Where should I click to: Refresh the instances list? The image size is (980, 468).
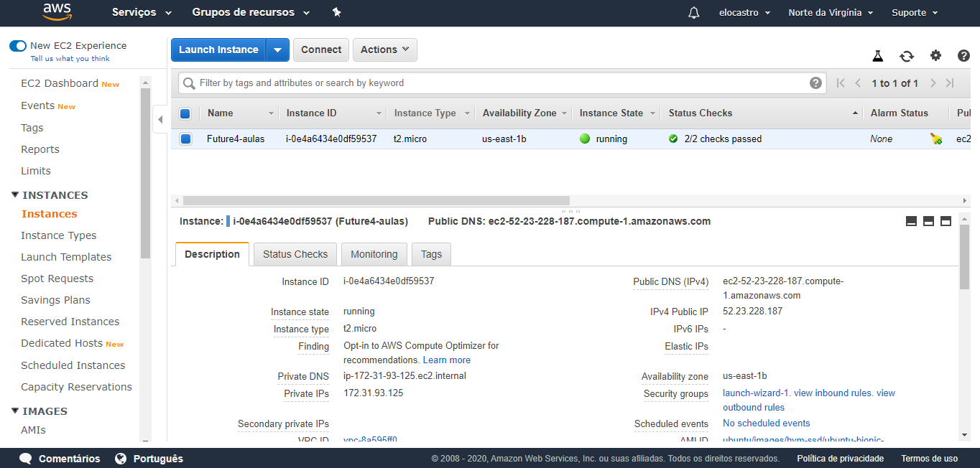(x=907, y=56)
